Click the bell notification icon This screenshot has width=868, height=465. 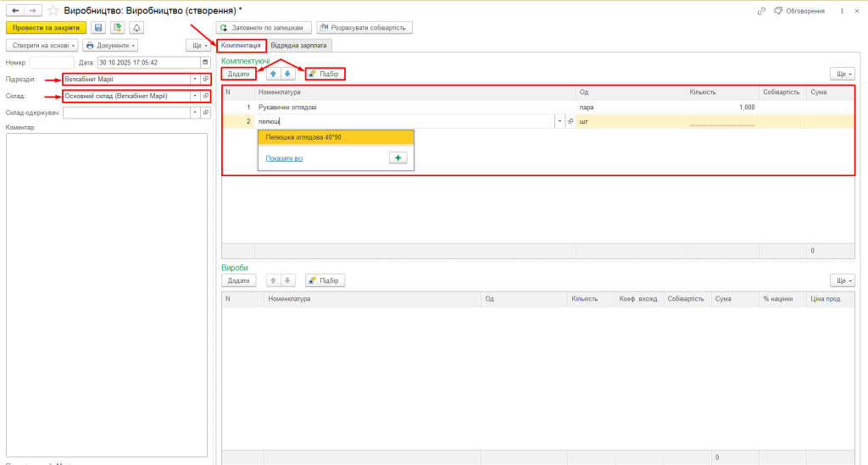[136, 27]
